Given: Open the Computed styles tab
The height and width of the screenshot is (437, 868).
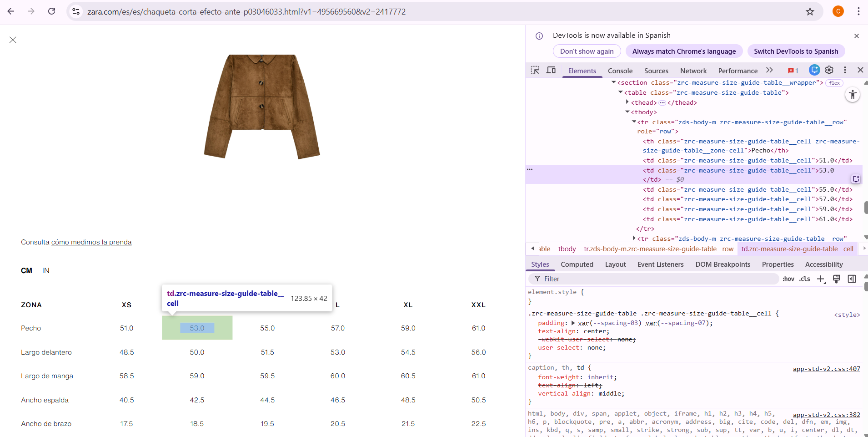Looking at the screenshot, I should 577,264.
